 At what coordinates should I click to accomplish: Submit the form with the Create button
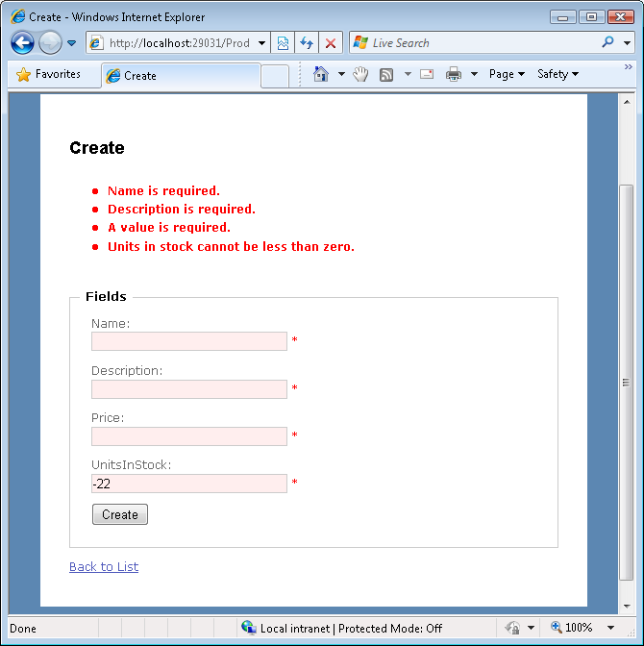[120, 514]
